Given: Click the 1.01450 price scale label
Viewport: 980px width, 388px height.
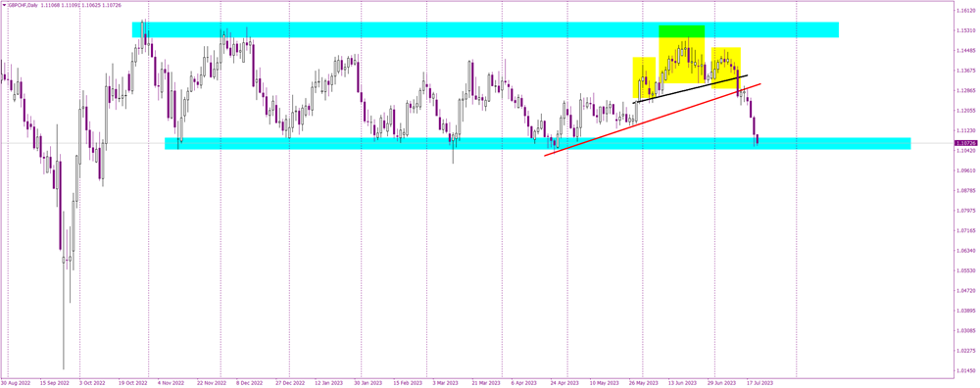Looking at the screenshot, I should (966, 370).
